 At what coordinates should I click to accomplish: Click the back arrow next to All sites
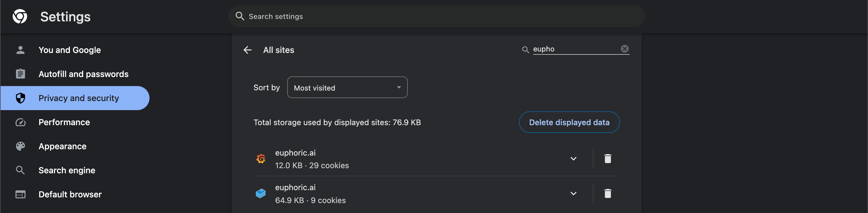(247, 50)
